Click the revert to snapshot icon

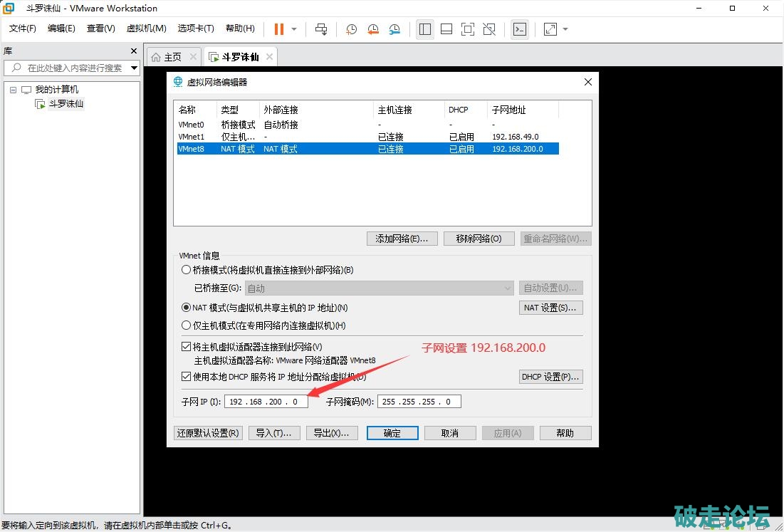[373, 29]
